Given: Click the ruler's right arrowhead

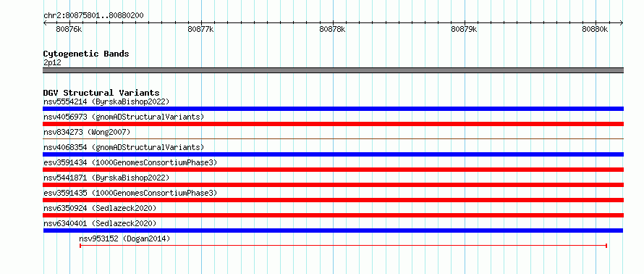Looking at the screenshot, I should (x=622, y=23).
